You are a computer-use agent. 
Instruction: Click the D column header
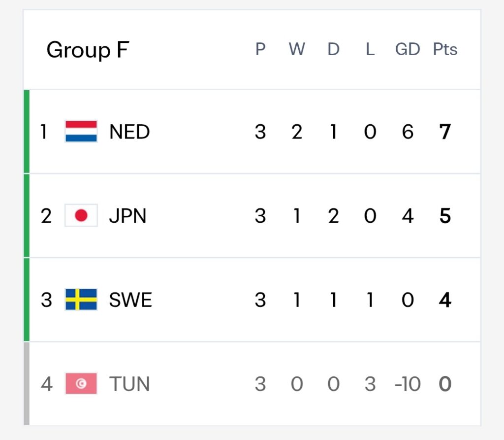[x=333, y=49]
